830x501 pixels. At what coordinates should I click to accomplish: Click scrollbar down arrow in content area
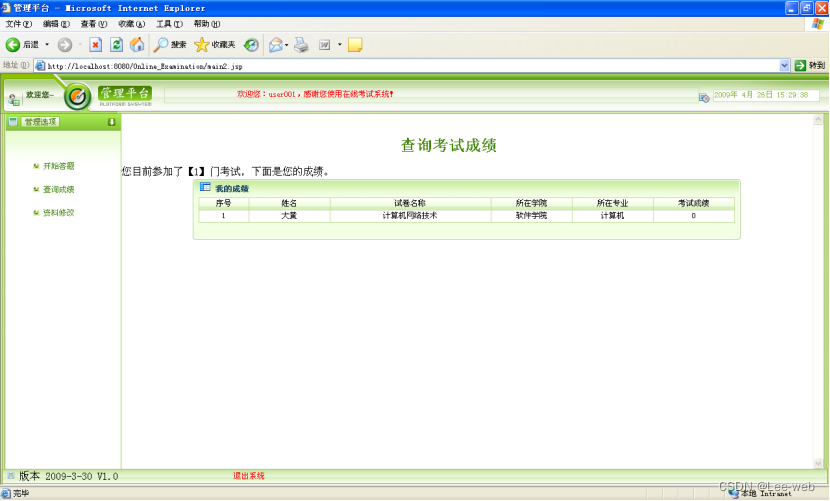pos(818,463)
